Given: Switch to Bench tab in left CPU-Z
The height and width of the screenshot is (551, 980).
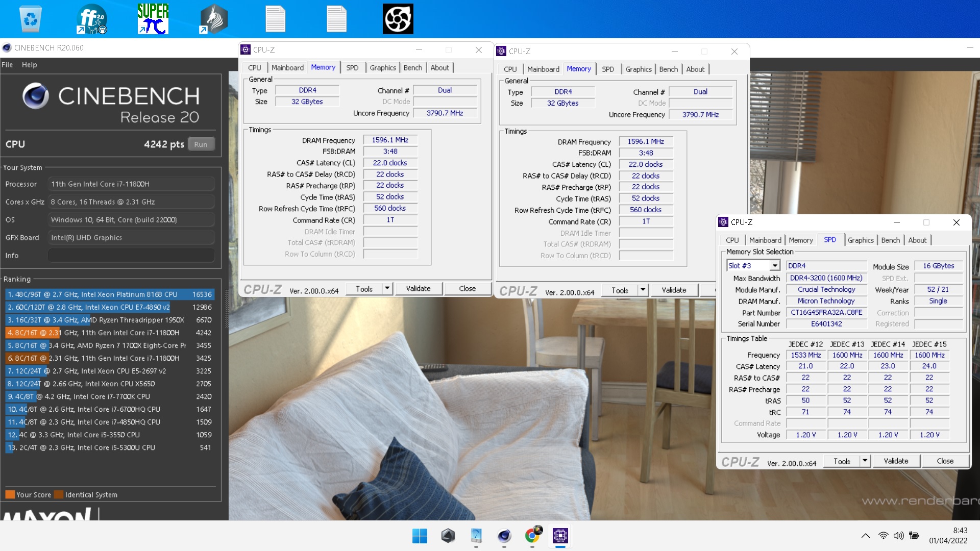Looking at the screenshot, I should pos(413,67).
